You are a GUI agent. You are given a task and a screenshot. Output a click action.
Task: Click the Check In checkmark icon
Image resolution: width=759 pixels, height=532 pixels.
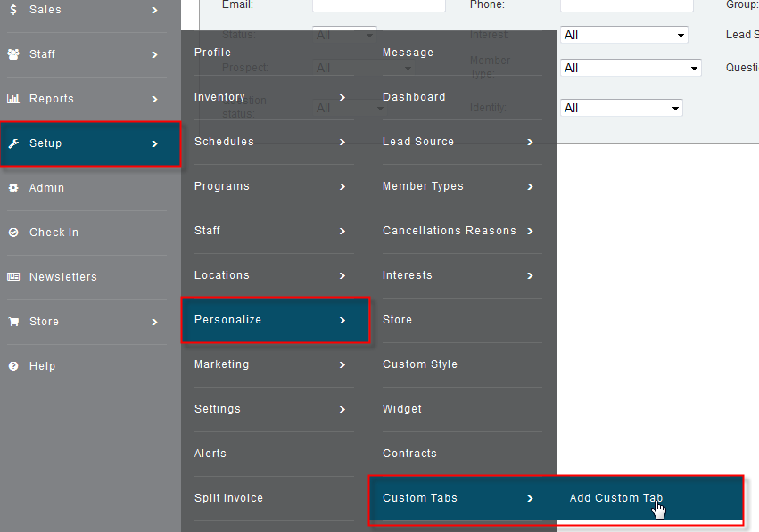[x=13, y=233]
